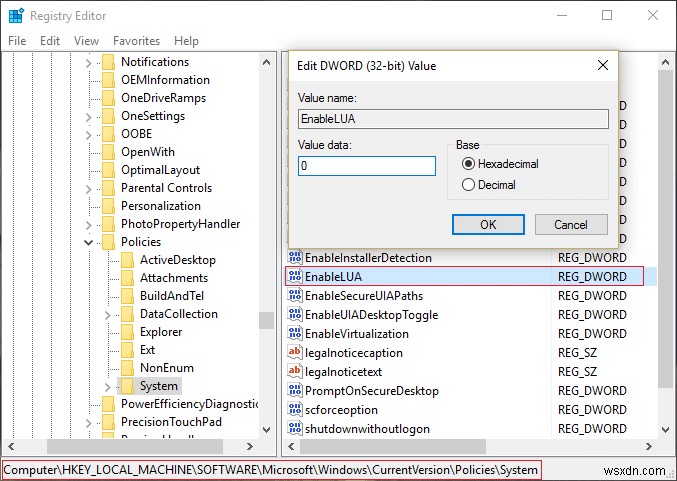Click the System folder icon
The width and height of the screenshot is (677, 481).
click(127, 386)
